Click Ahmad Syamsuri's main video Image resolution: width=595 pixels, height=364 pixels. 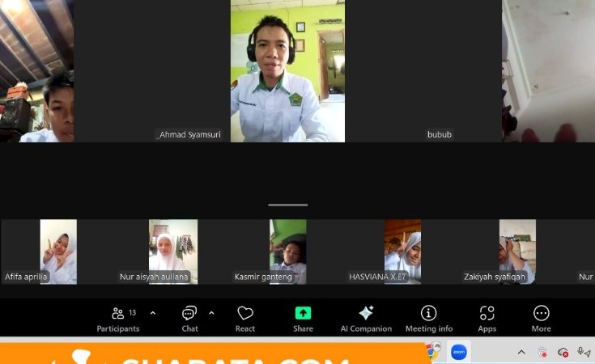[x=287, y=73]
